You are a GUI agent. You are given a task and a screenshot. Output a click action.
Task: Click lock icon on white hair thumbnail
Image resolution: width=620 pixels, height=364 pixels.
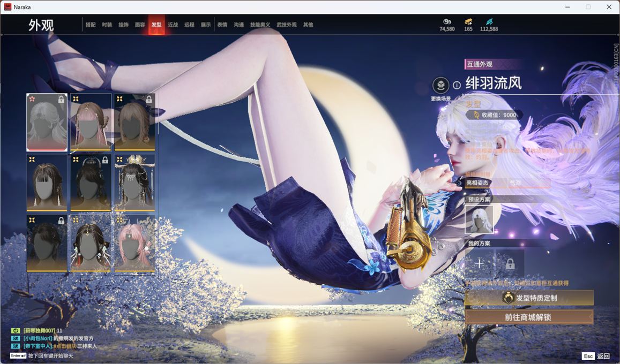click(61, 99)
